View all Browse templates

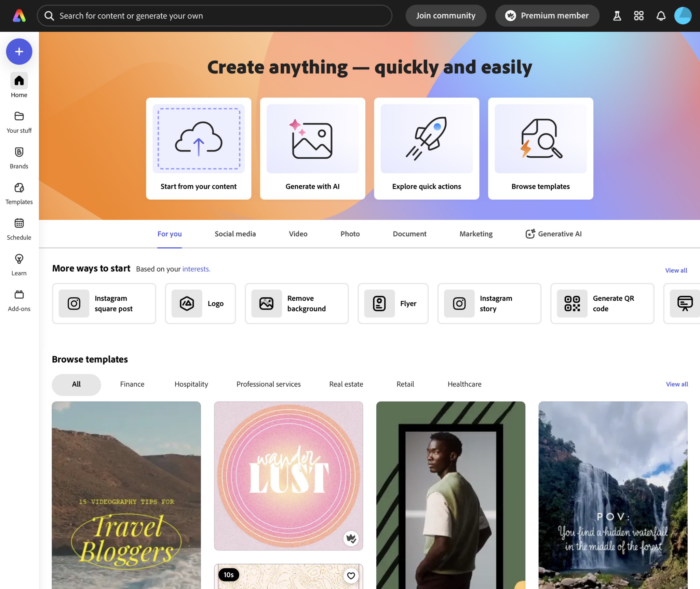(677, 384)
